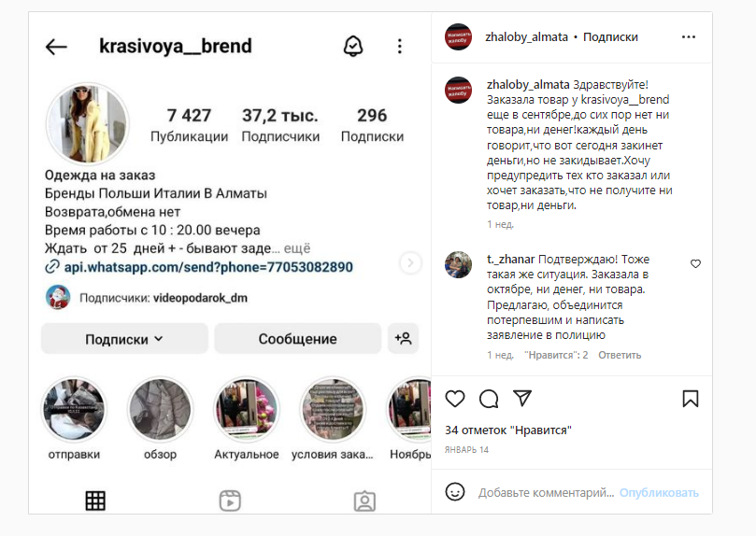The image size is (756, 536).
Task: Click the Сообщение message button
Action: tap(297, 339)
